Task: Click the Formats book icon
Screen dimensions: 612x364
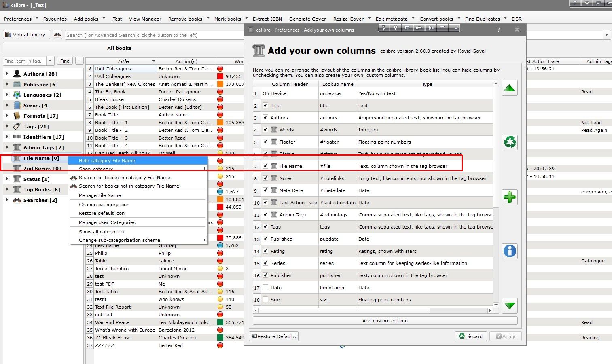Action: tap(17, 116)
